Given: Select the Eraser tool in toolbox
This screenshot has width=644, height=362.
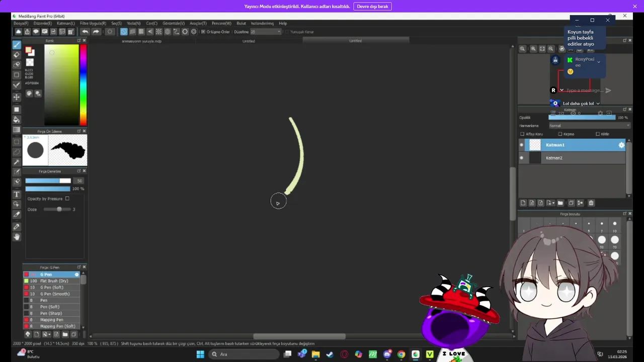Looking at the screenshot, I should pos(17,54).
